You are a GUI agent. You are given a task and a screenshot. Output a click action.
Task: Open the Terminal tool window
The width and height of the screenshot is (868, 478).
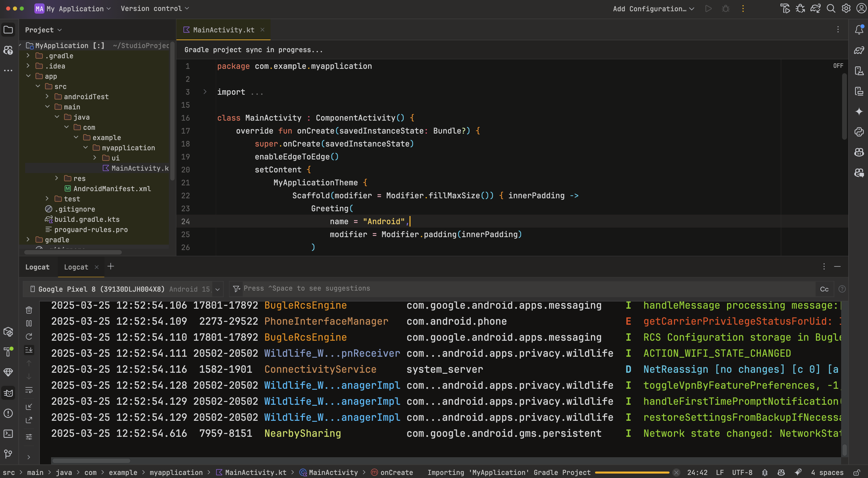pos(8,434)
